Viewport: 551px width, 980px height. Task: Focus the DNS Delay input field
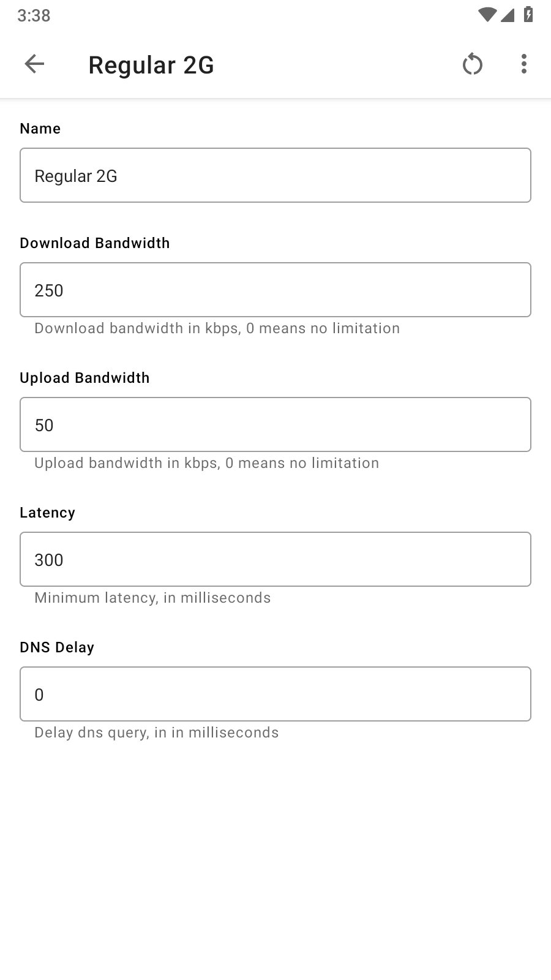pyautogui.click(x=275, y=694)
